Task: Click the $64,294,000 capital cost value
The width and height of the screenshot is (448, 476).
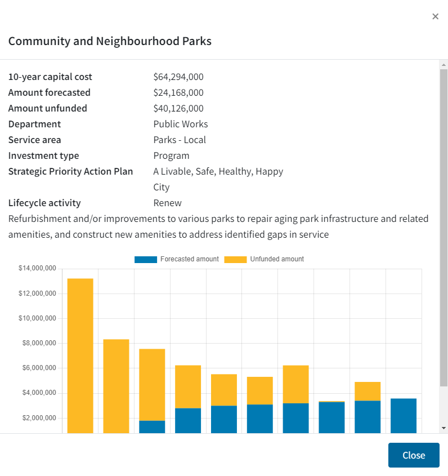Action: (178, 77)
